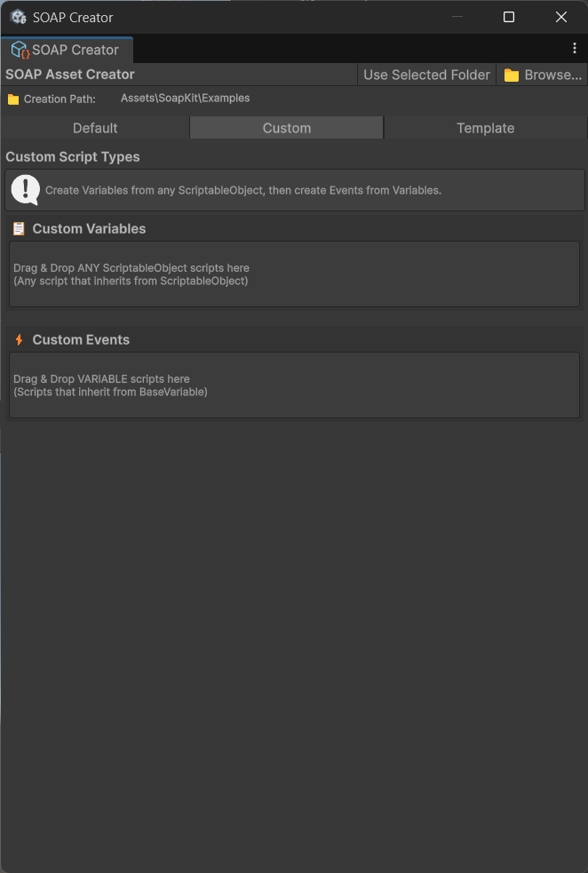Click the VARIABLE scripts drop area
Screen dimensions: 588x873
(x=294, y=385)
